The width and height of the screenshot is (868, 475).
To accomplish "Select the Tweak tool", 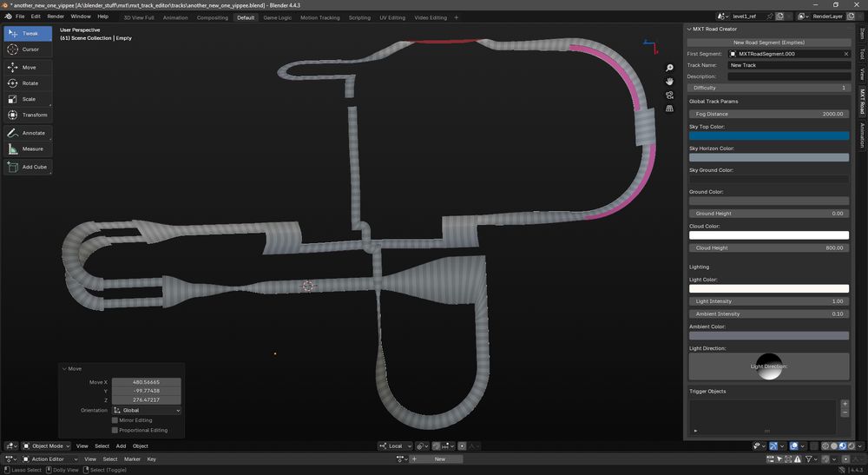I will pos(28,33).
